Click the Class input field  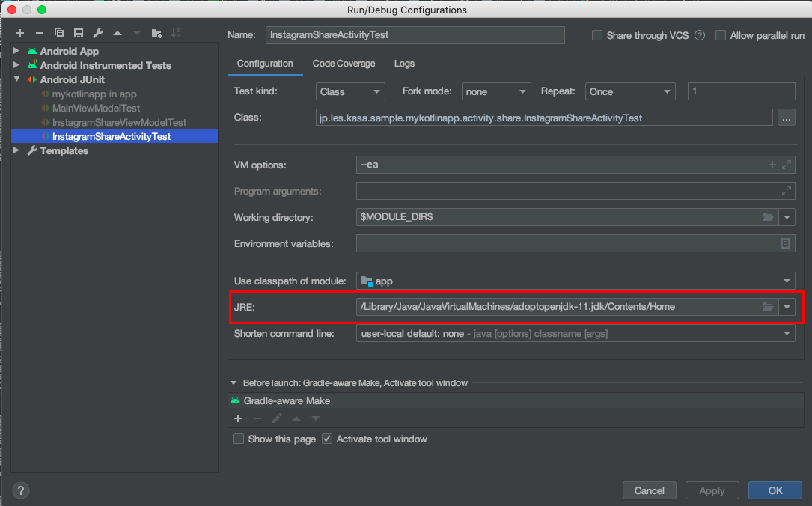[x=544, y=118]
